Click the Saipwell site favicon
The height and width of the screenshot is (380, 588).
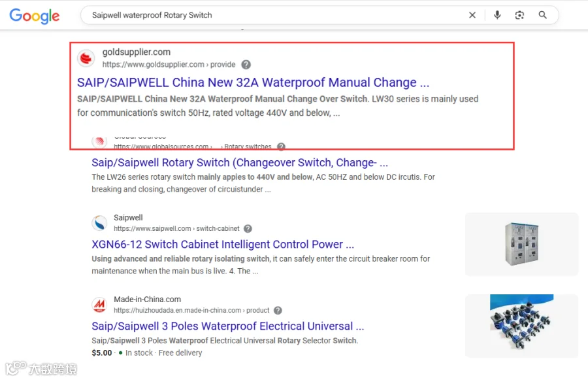[99, 222]
